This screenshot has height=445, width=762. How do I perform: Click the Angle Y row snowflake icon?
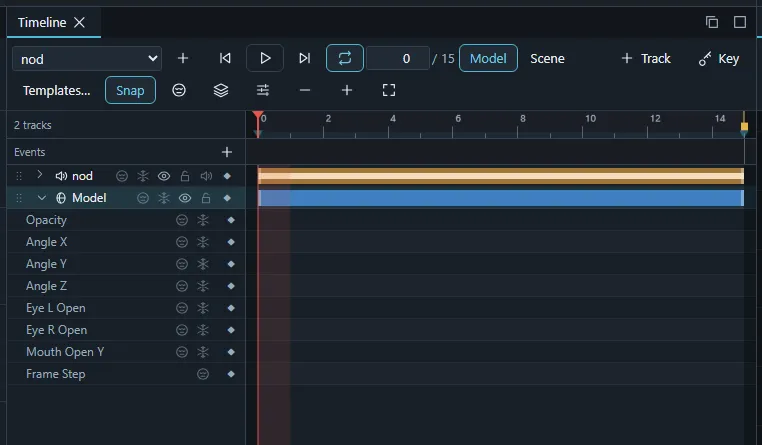[203, 264]
